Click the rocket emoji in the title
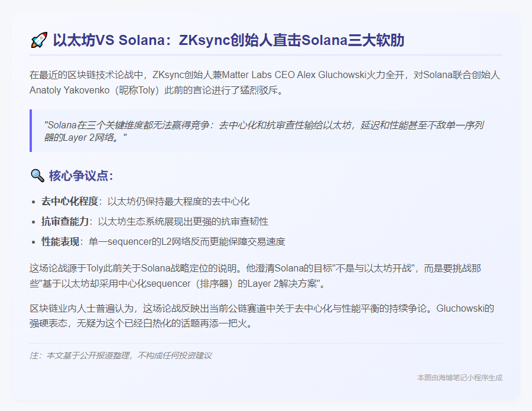Viewport: 532px width, 411px height. tap(38, 40)
